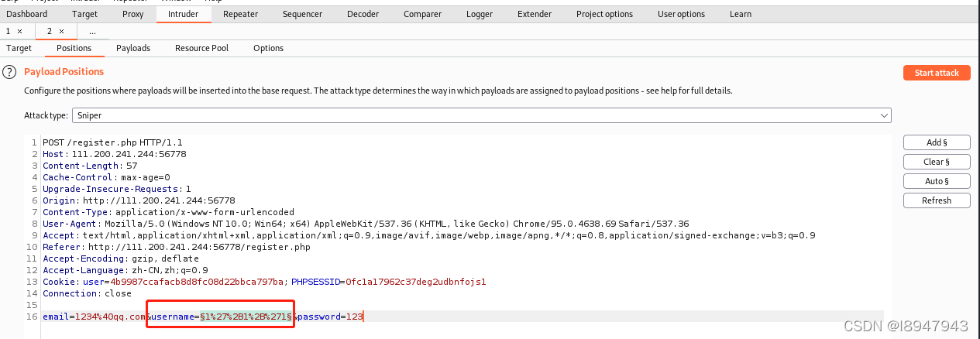
Task: Click the Accept-Encoding header line
Action: pyautogui.click(x=121, y=259)
